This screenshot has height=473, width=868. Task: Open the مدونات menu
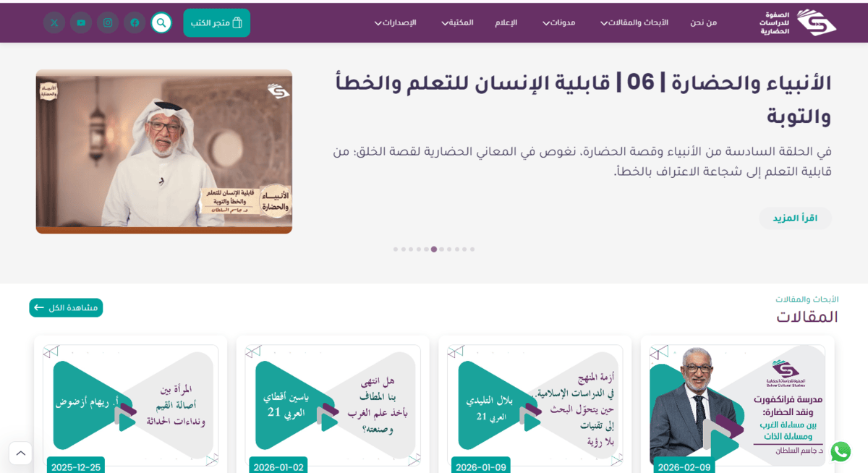558,22
